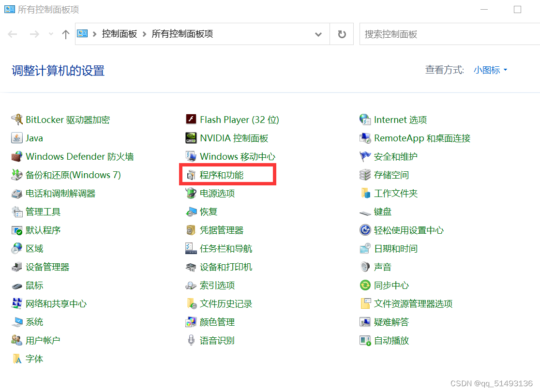Open recent locations dropdown arrow
Image resolution: width=540 pixels, height=392 pixels.
(51, 34)
